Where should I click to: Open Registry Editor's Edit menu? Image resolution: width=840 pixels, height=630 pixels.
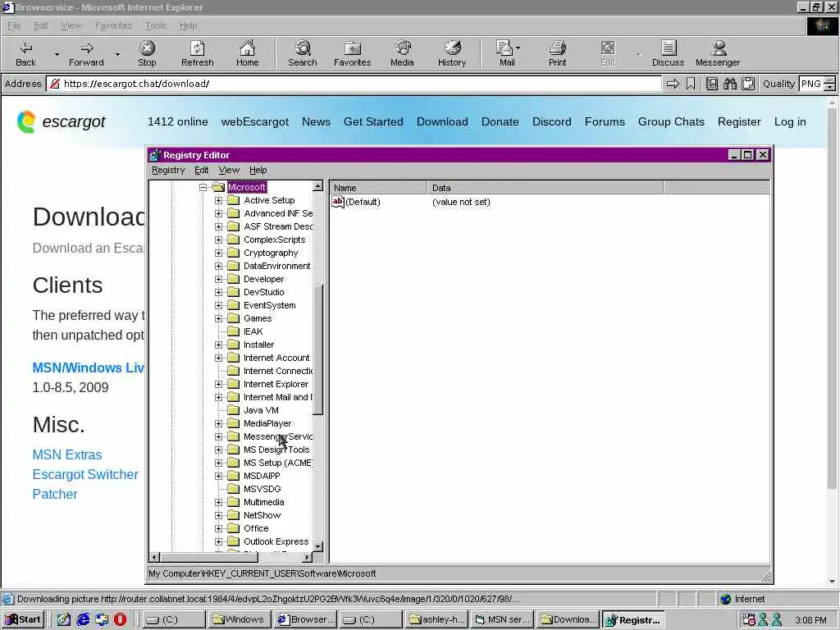[202, 170]
